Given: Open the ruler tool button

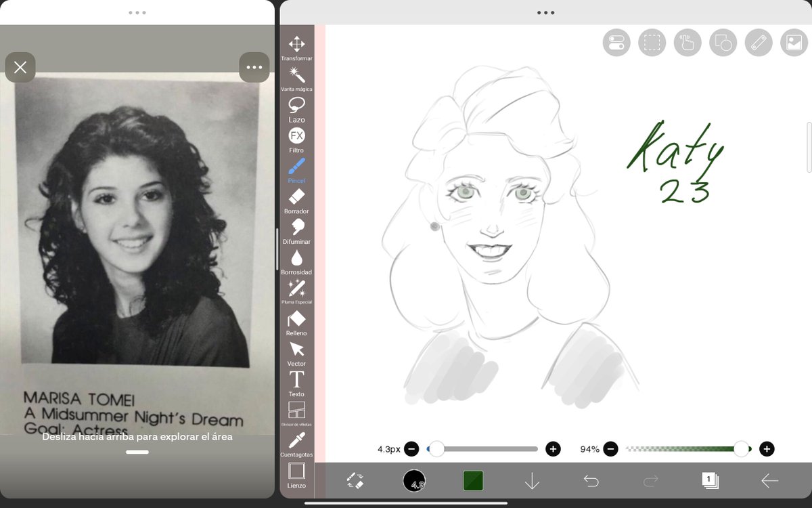Looking at the screenshot, I should click(759, 43).
